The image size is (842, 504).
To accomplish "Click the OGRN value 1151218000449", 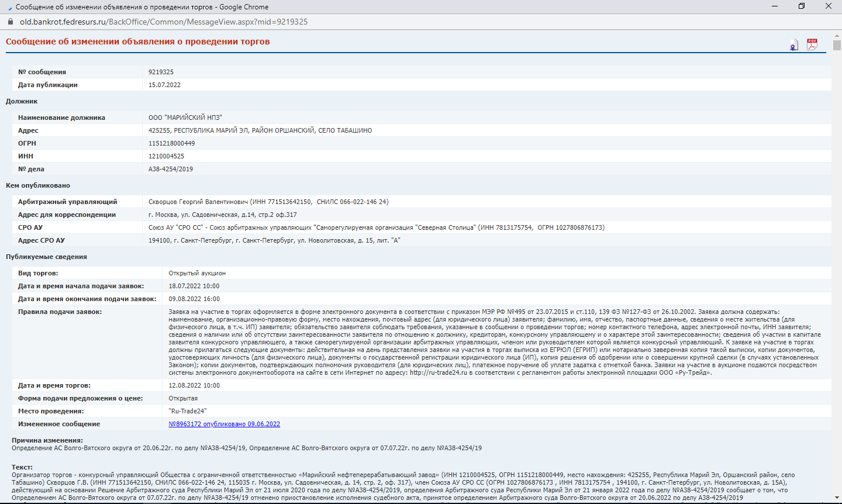I will click(x=171, y=143).
